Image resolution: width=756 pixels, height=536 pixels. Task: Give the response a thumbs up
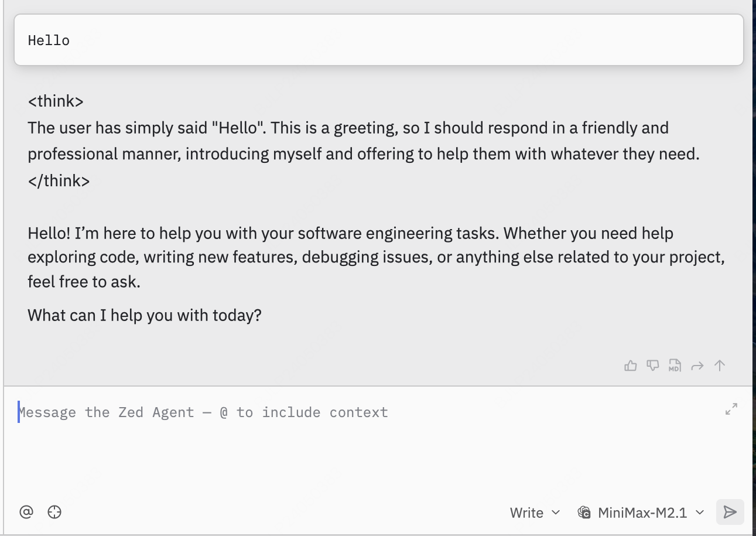click(631, 366)
